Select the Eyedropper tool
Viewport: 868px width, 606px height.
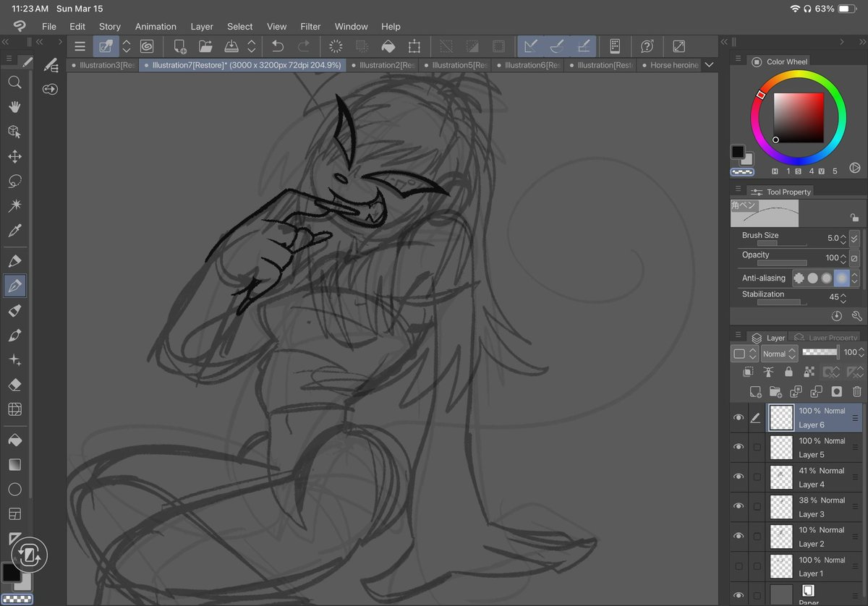click(x=14, y=231)
